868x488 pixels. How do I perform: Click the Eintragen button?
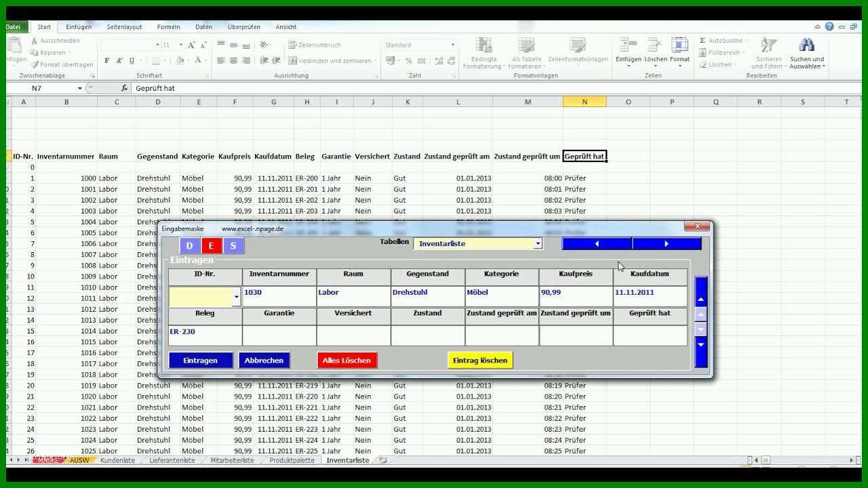[x=201, y=360]
